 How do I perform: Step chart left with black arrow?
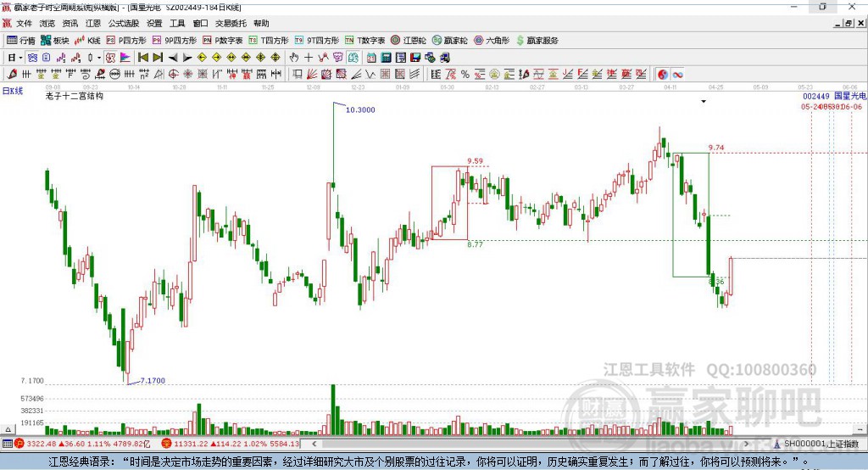[173, 58]
